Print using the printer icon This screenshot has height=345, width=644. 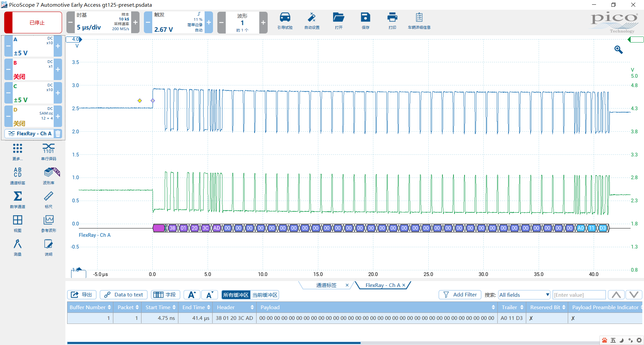point(392,20)
